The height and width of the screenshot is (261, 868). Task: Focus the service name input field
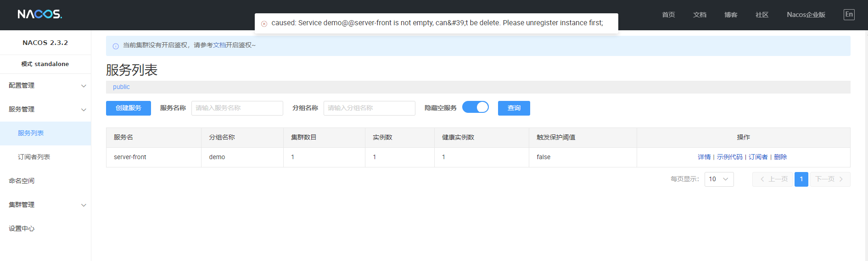(x=237, y=108)
